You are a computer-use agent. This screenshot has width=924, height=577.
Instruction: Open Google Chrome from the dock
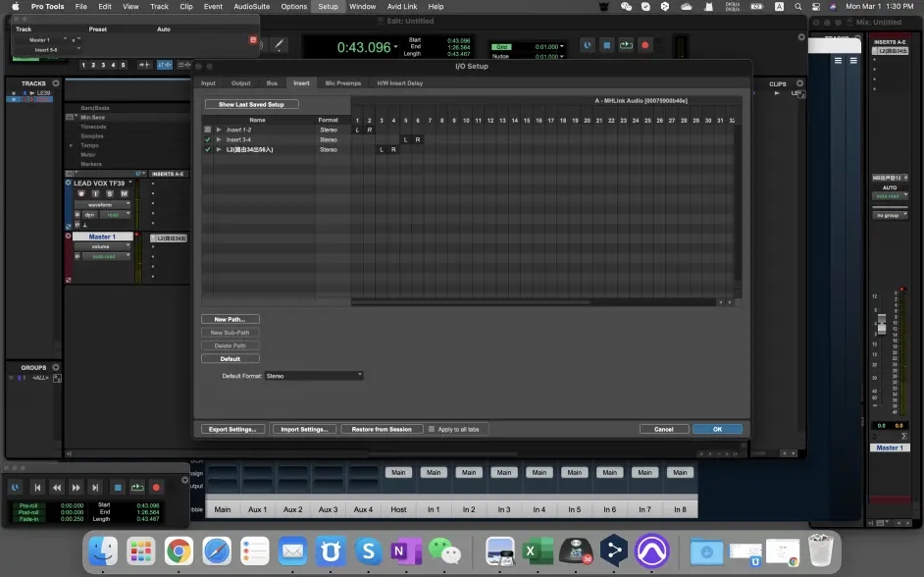coord(178,551)
